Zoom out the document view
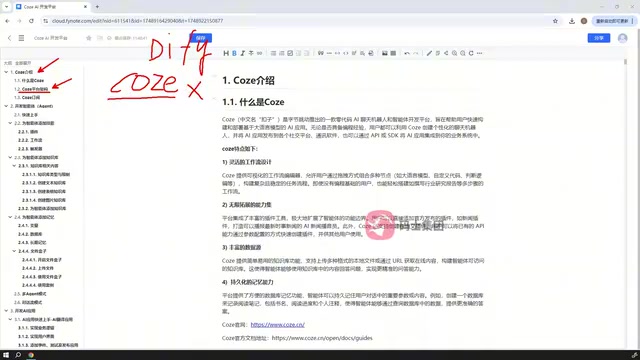Screen dimensions: 640x360 point(463,53)
